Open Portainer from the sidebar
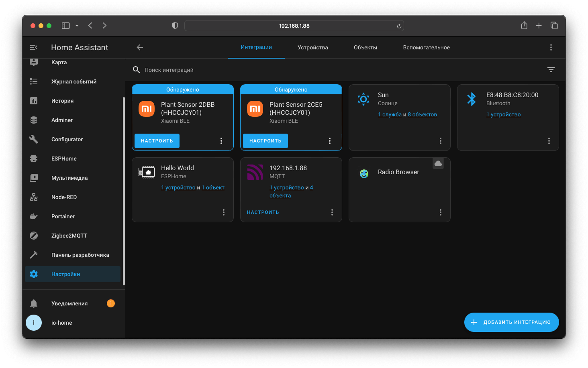Image resolution: width=588 pixels, height=368 pixels. pos(63,216)
